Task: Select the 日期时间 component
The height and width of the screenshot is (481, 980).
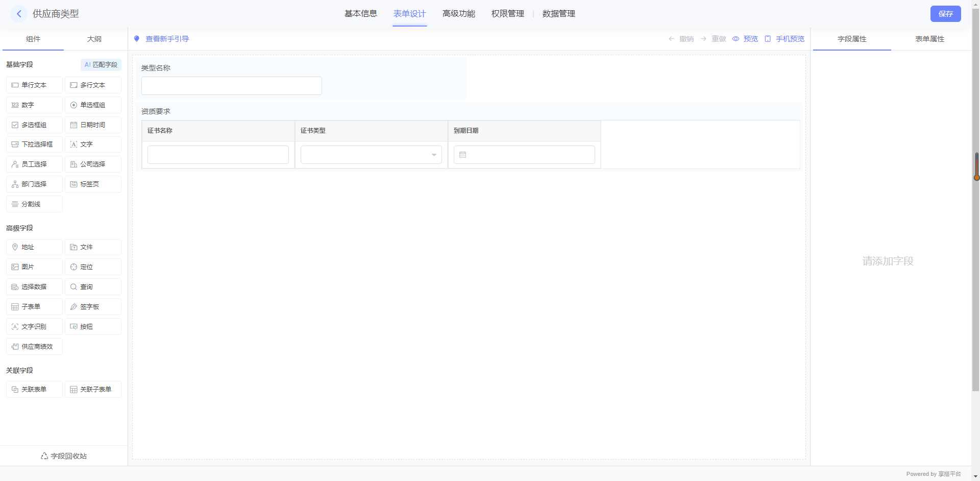Action: point(93,125)
